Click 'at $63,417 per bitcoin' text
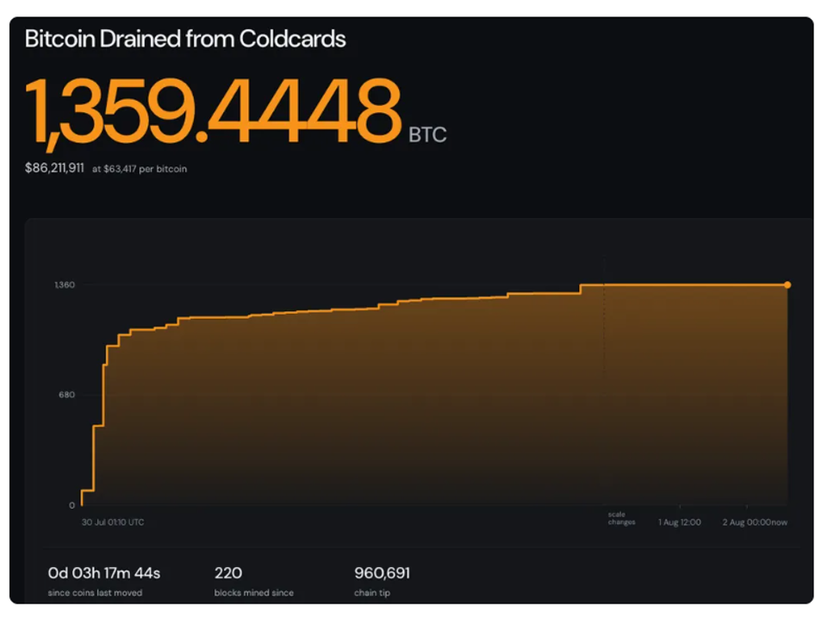The height and width of the screenshot is (625, 840). (x=140, y=169)
